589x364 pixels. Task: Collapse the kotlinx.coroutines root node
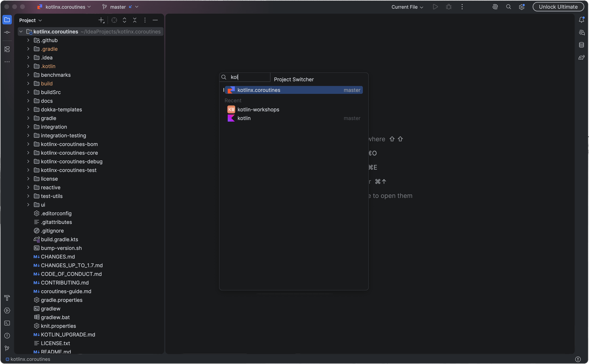21,31
